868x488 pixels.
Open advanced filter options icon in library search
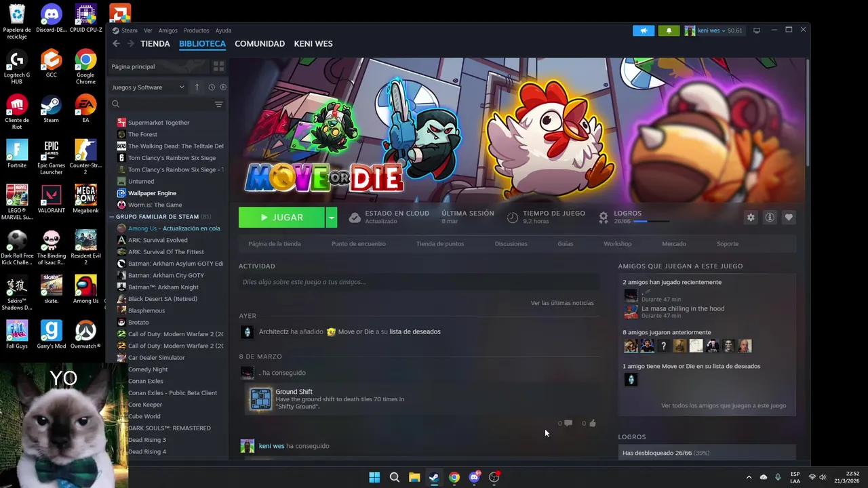point(218,104)
